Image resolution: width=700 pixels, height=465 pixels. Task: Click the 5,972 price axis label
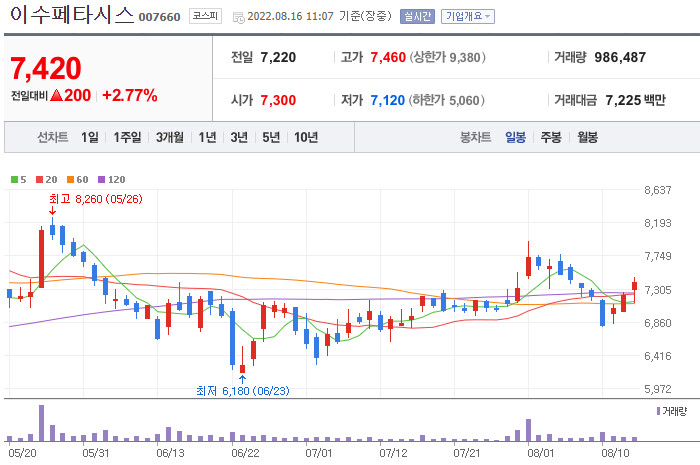pos(658,389)
